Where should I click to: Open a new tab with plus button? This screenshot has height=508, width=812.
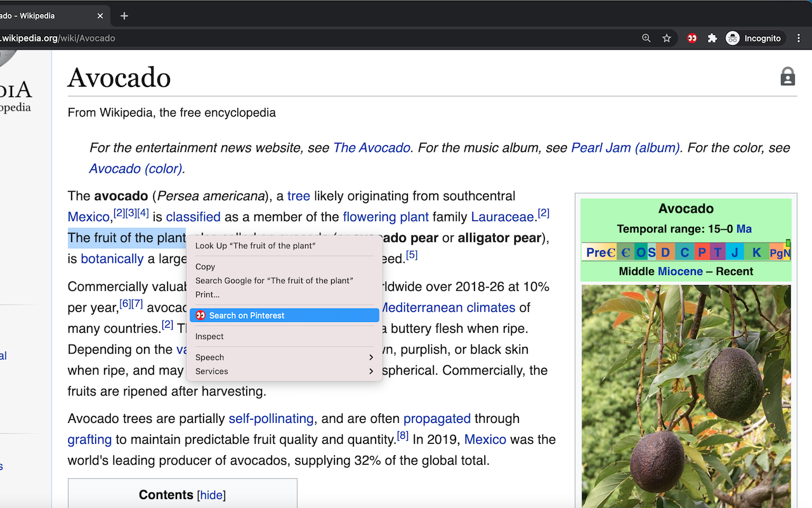coord(124,16)
